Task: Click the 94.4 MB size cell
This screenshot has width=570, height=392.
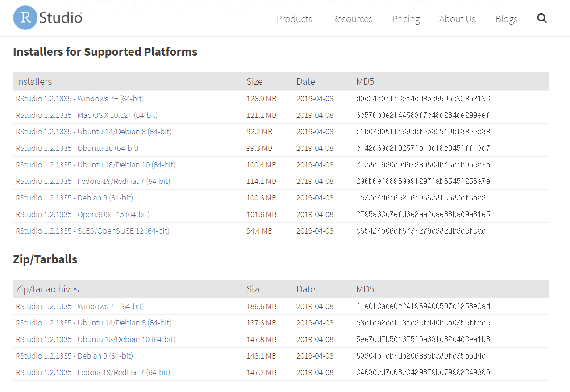Action: pos(259,231)
